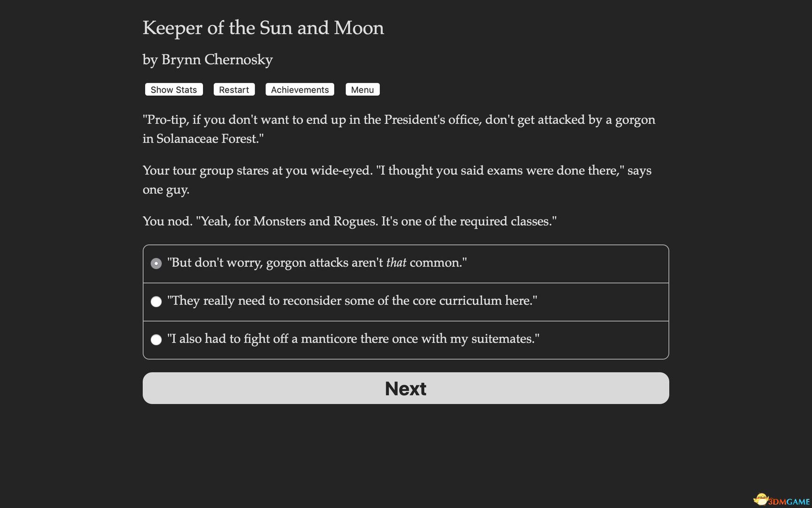The height and width of the screenshot is (508, 812).
Task: Toggle the second dialogue choice radio
Action: point(156,302)
